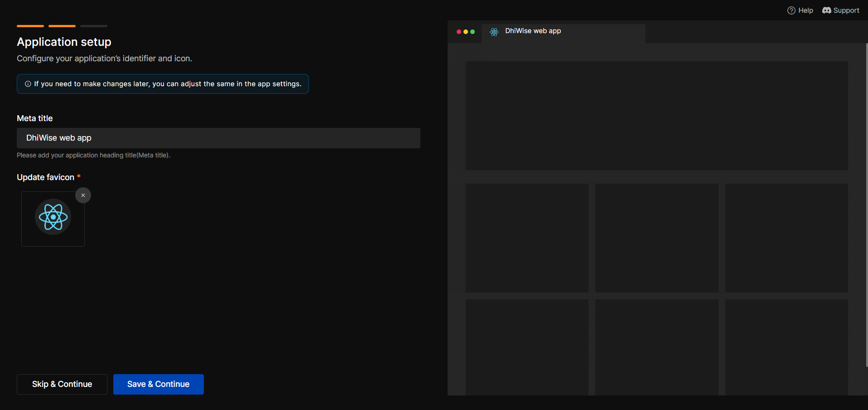868x410 pixels.
Task: Click the yellow dot in preview window
Action: [466, 32]
